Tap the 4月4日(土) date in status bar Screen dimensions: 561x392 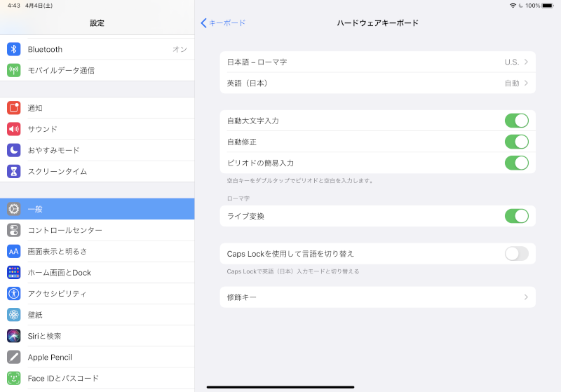[x=39, y=6]
